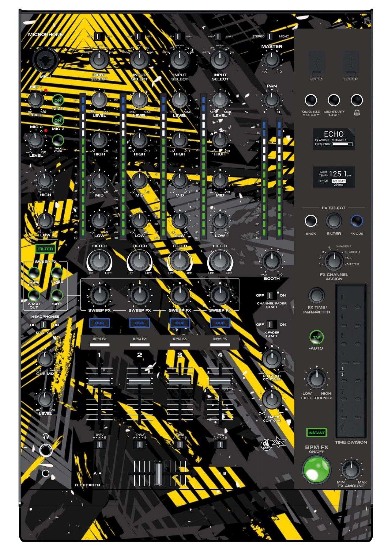Click the green BPM FX On/Off button
Viewport: 392px width, 558px height.
tap(316, 470)
